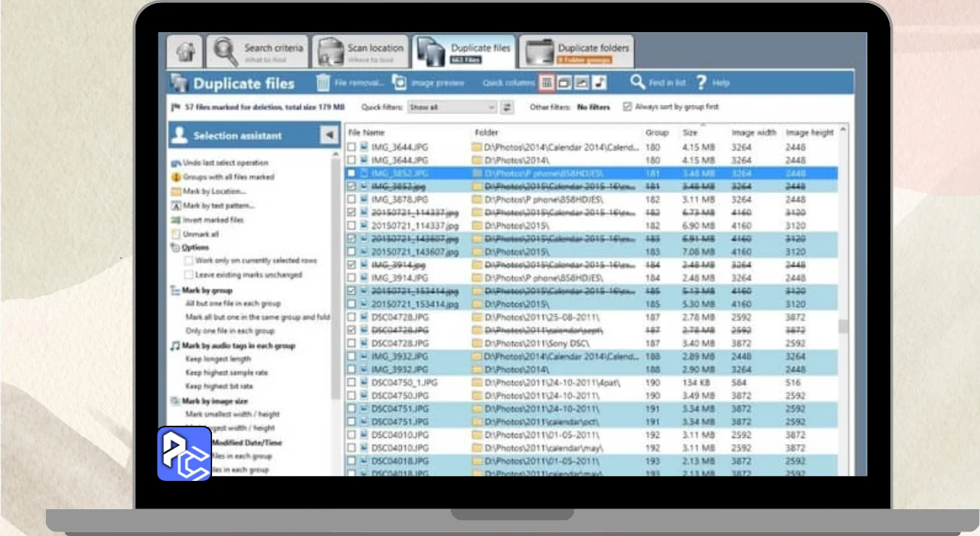Click the quick filter settings icon
Screen dimensions: 980x536
click(x=507, y=107)
